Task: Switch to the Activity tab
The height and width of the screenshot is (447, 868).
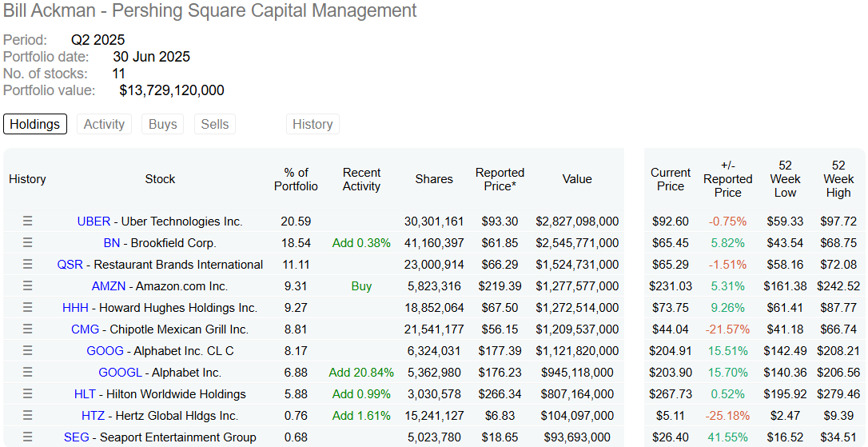Action: tap(104, 124)
